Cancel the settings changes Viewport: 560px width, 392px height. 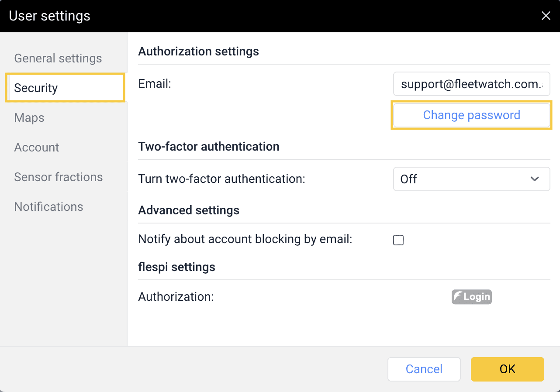pos(424,369)
